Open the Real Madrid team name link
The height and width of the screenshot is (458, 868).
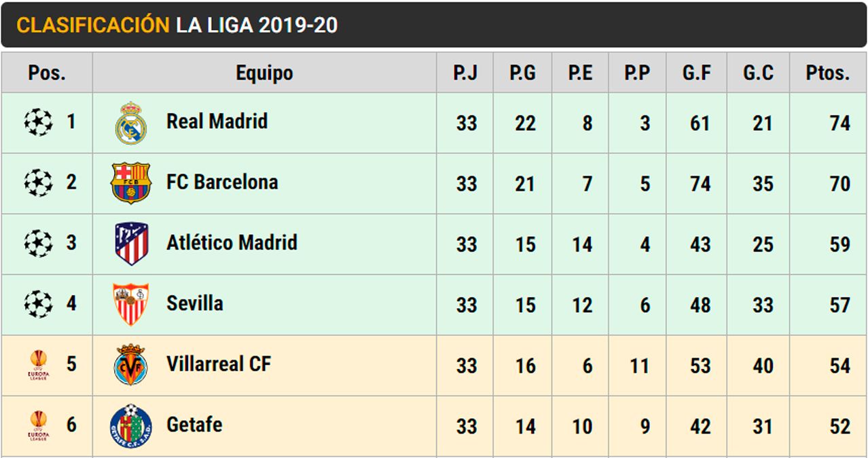217,121
